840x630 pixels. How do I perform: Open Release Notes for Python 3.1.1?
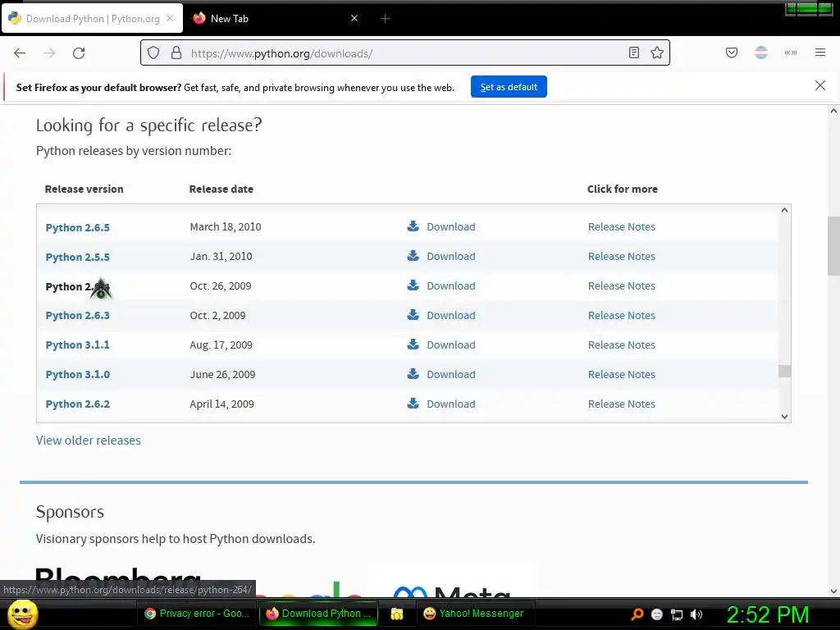coord(622,345)
